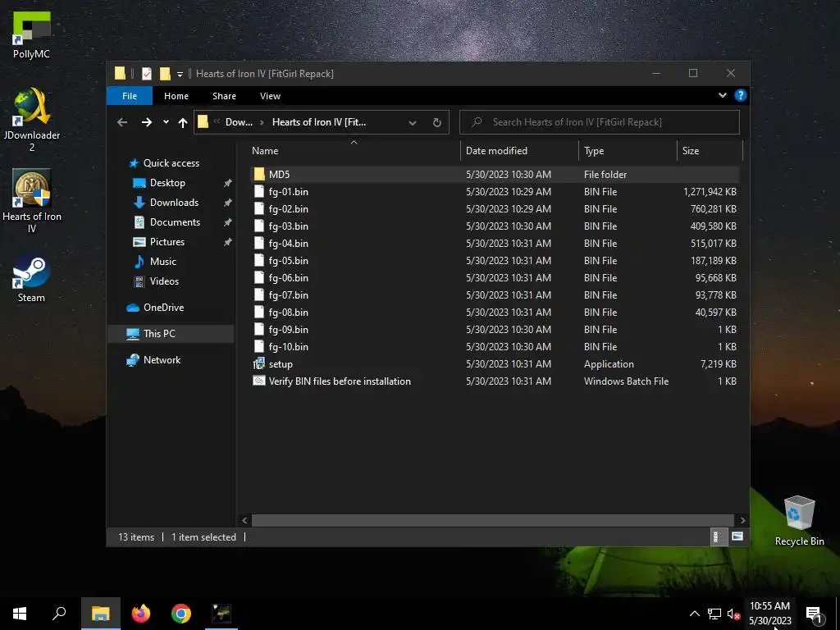Open Documents in navigation pane
The image size is (840, 630).
[175, 222]
